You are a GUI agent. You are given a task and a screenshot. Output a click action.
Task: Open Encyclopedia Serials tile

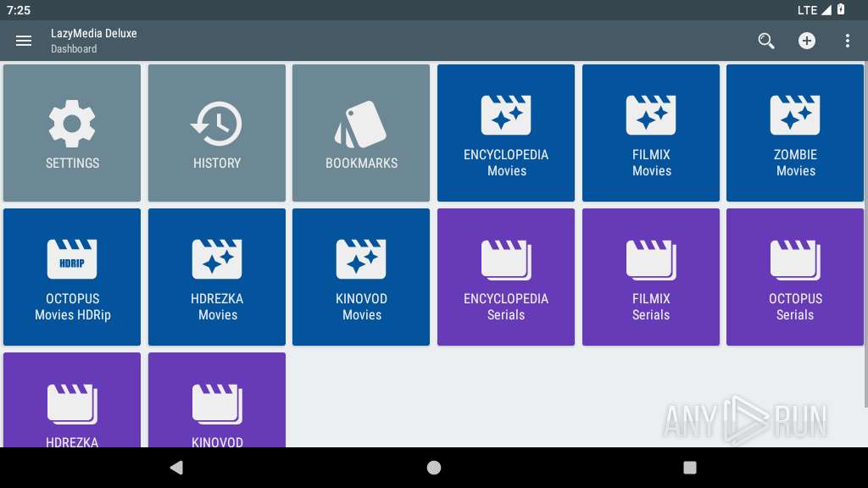tap(506, 277)
